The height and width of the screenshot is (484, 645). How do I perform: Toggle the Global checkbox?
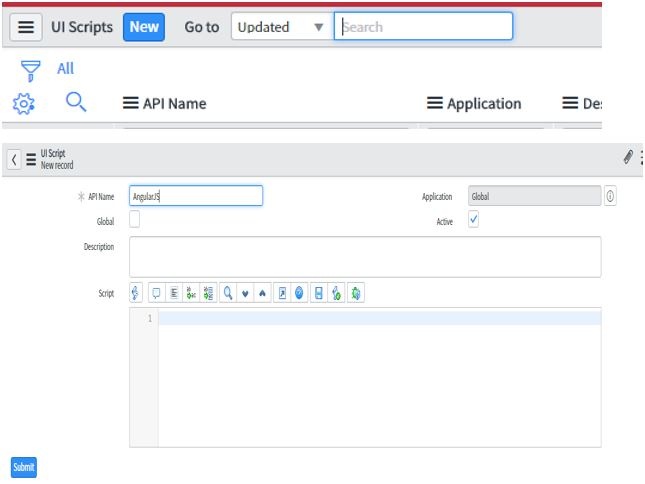pyautogui.click(x=135, y=221)
